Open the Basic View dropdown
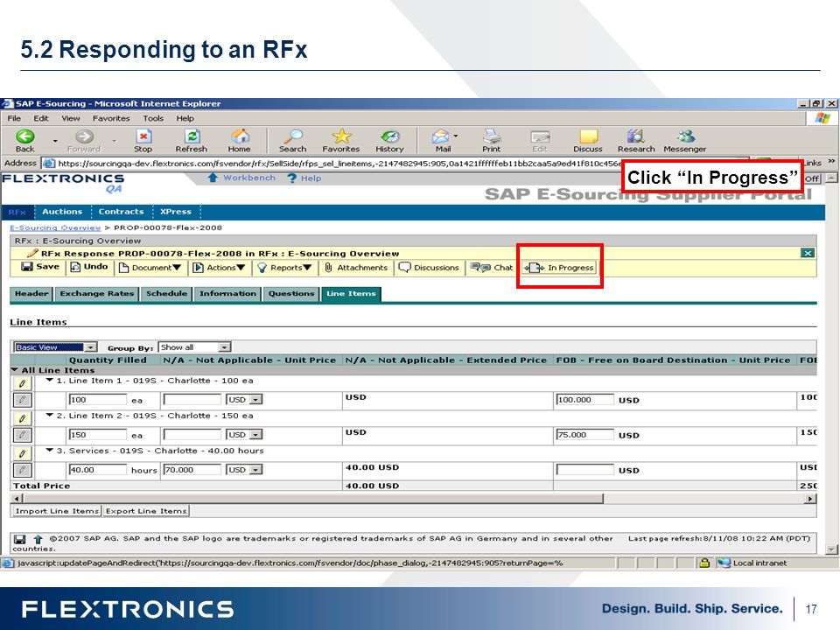Image resolution: width=840 pixels, height=630 pixels. coord(55,347)
